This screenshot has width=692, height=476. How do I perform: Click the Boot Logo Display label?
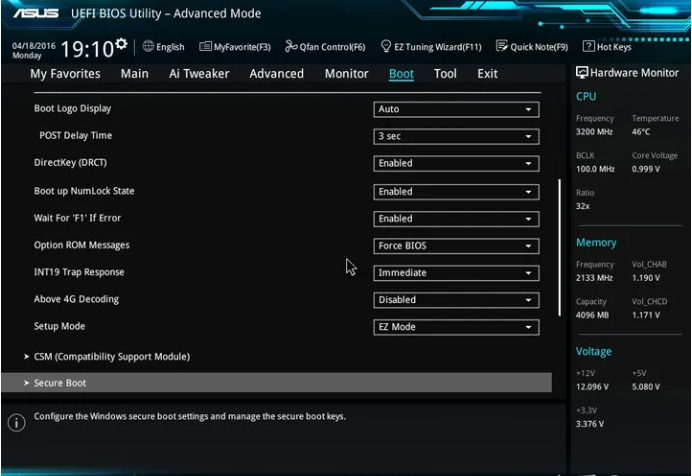tap(72, 109)
